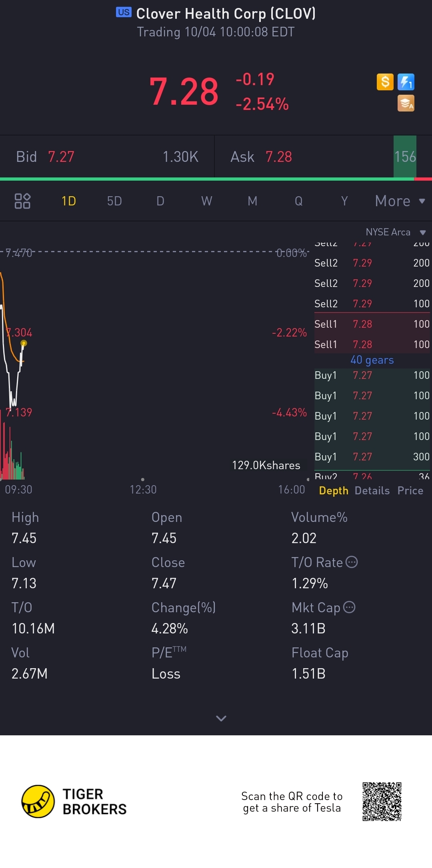Tap the US market flag badge

124,12
